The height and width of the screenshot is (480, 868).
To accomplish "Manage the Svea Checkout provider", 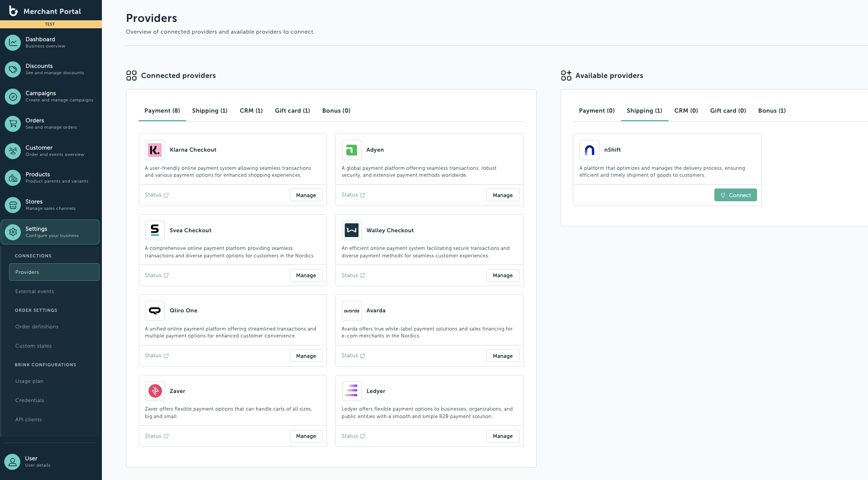I will (x=306, y=276).
